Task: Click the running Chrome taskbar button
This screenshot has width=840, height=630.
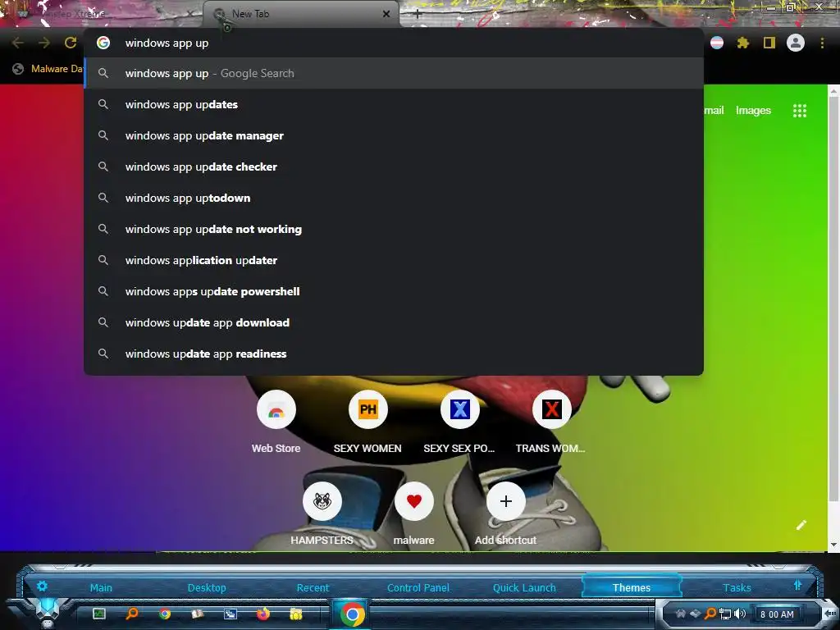Action: tap(352, 614)
